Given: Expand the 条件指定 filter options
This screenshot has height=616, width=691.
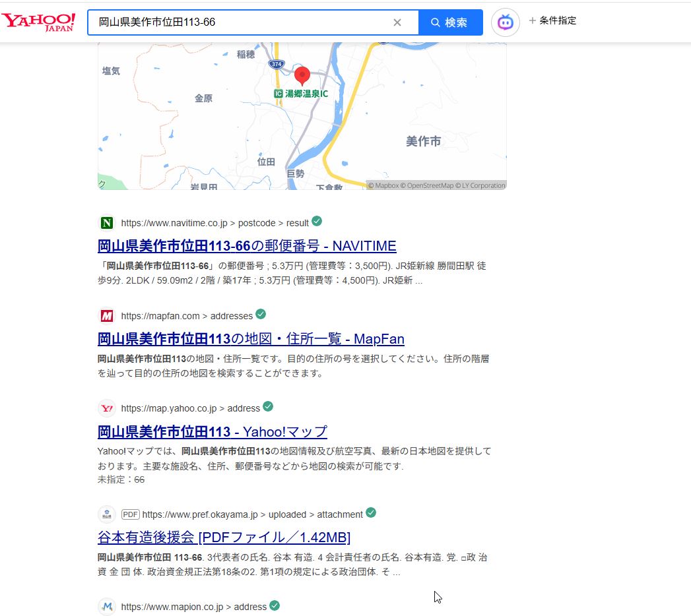Looking at the screenshot, I should [552, 20].
